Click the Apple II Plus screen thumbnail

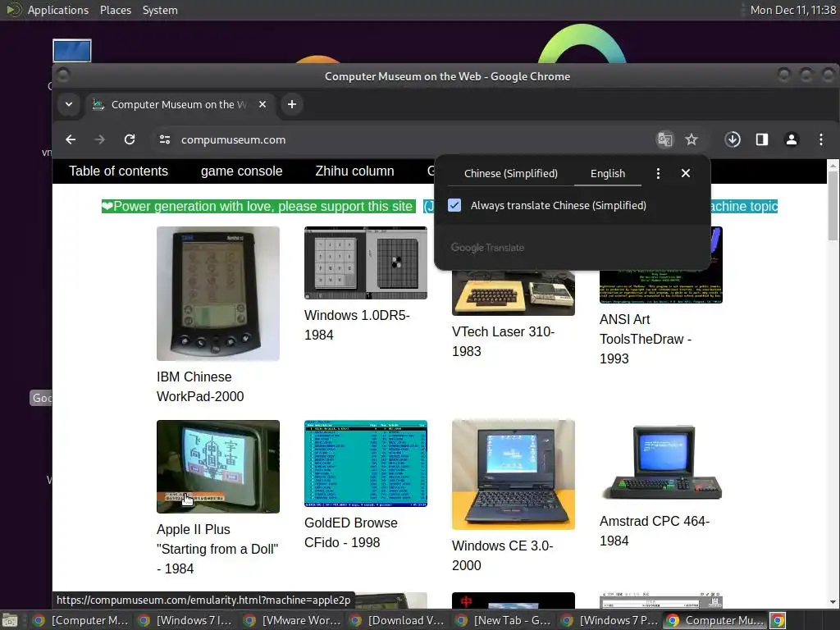tap(218, 467)
